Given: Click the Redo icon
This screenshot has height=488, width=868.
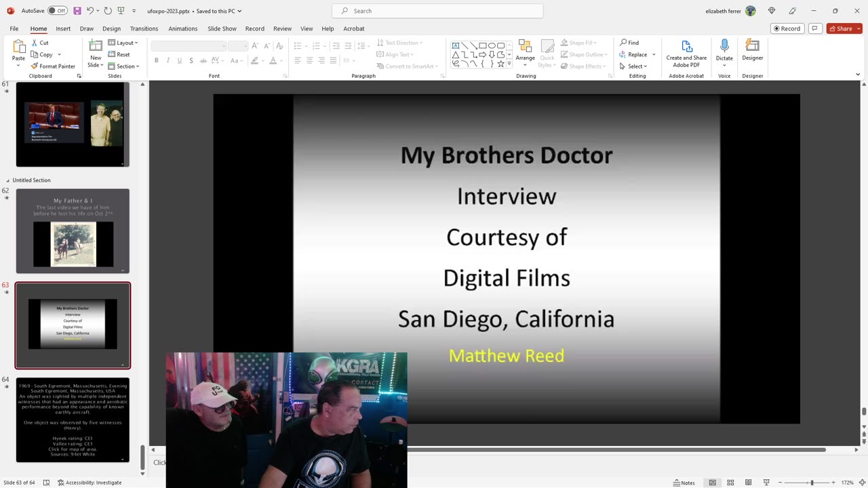Looking at the screenshot, I should (x=108, y=11).
